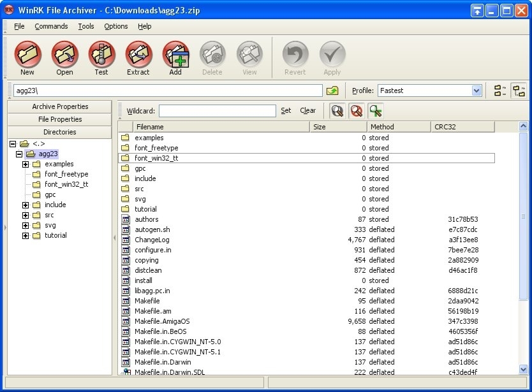Open the File menu
The width and height of the screenshot is (532, 392).
(19, 26)
